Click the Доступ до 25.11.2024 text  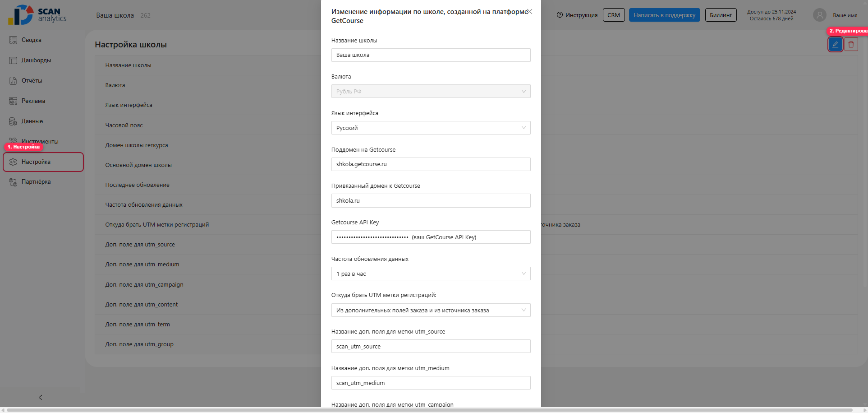tap(772, 12)
